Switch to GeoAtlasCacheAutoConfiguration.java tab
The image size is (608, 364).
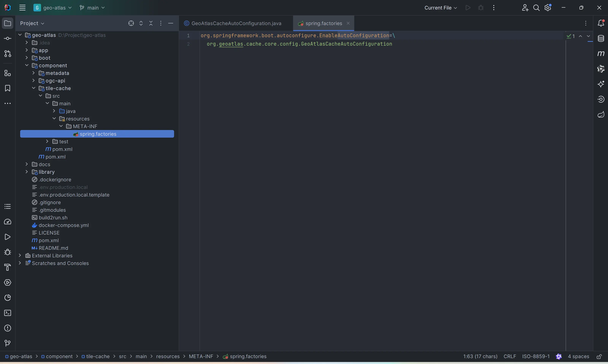236,23
